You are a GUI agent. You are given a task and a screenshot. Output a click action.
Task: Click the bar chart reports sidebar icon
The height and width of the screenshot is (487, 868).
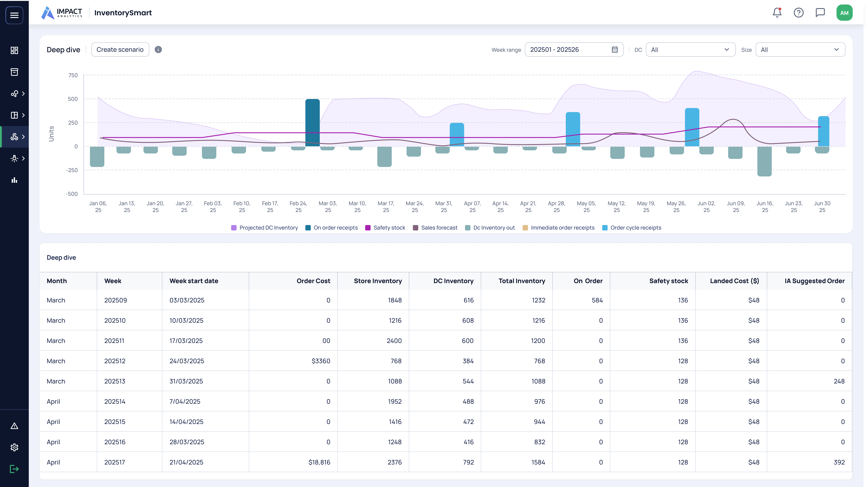coord(14,180)
